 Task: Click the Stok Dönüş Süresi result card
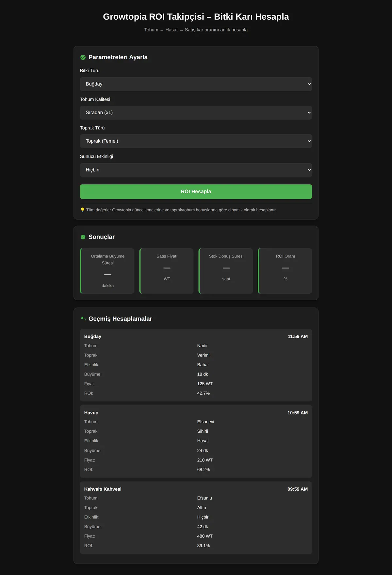coord(226,271)
